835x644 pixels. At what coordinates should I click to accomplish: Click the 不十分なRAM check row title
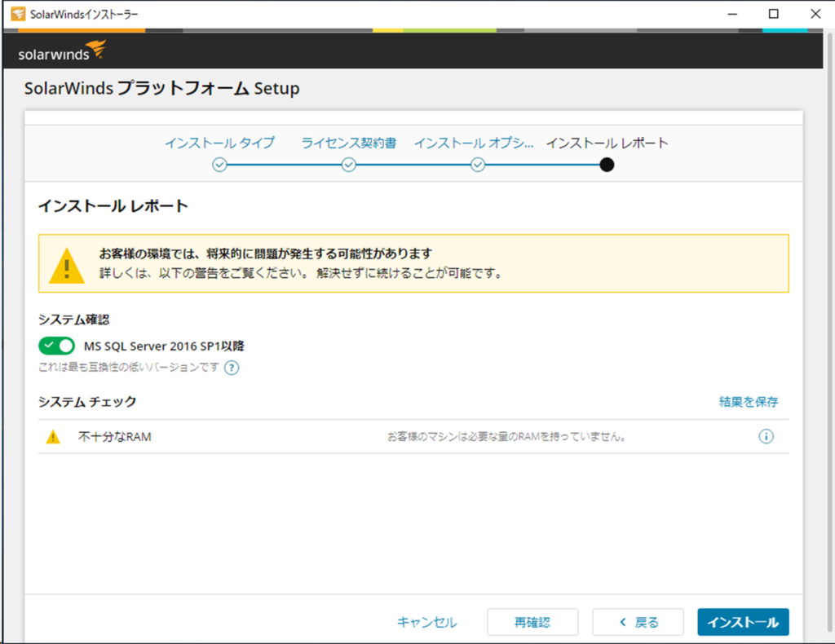115,437
